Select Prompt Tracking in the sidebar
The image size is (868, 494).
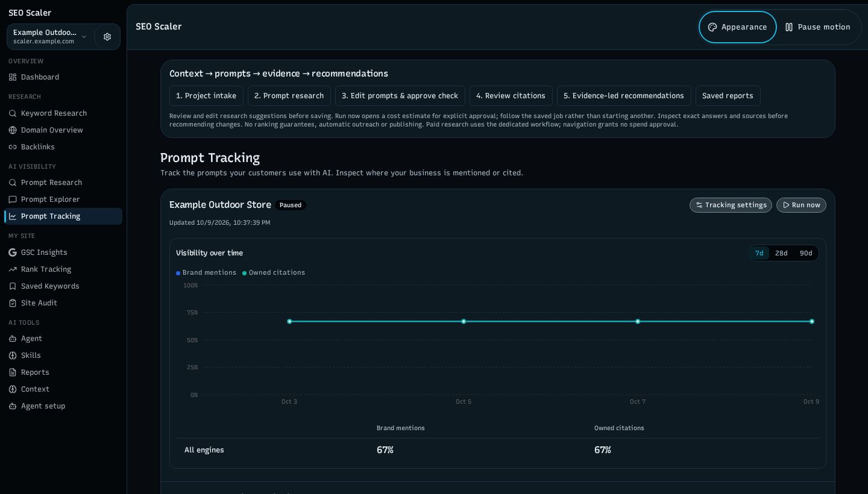tap(63, 216)
